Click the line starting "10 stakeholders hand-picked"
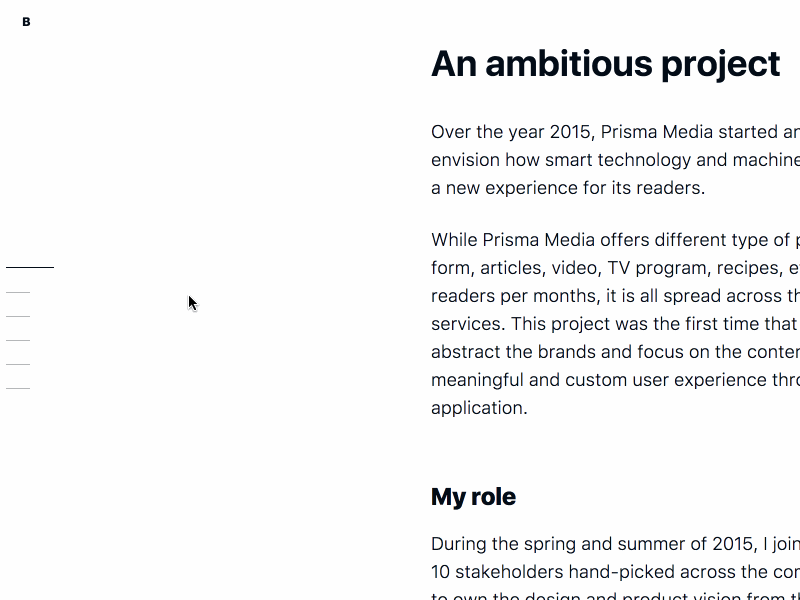Screen dimensions: 800x600 tap(615, 572)
